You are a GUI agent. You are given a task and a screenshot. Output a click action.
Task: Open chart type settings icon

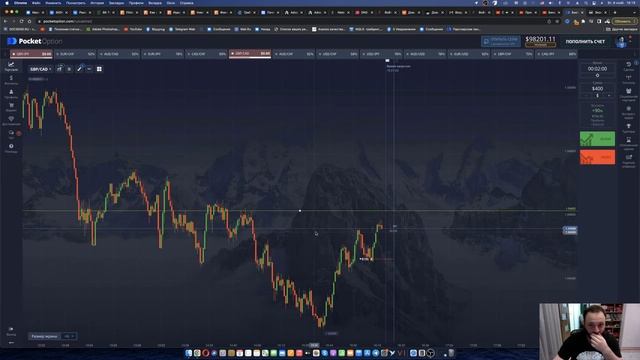click(x=60, y=69)
